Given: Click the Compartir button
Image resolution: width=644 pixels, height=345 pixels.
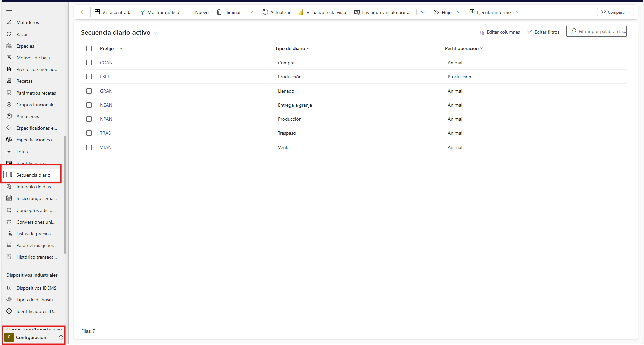Looking at the screenshot, I should [615, 12].
